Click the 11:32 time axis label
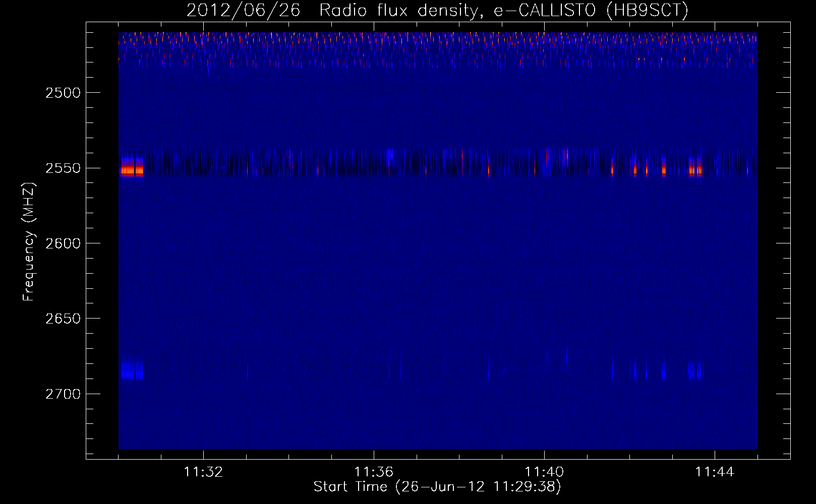Image resolution: width=816 pixels, height=504 pixels. 203,472
